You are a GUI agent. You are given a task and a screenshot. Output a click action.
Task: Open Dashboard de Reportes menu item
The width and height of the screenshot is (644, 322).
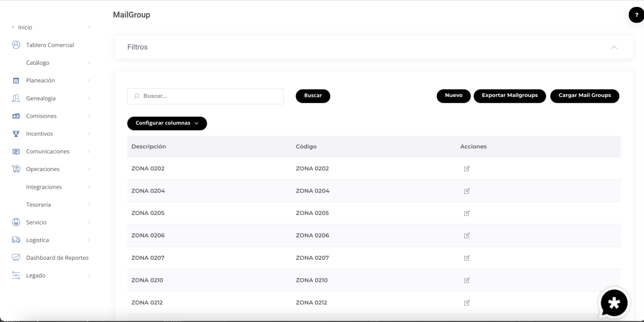(x=57, y=258)
